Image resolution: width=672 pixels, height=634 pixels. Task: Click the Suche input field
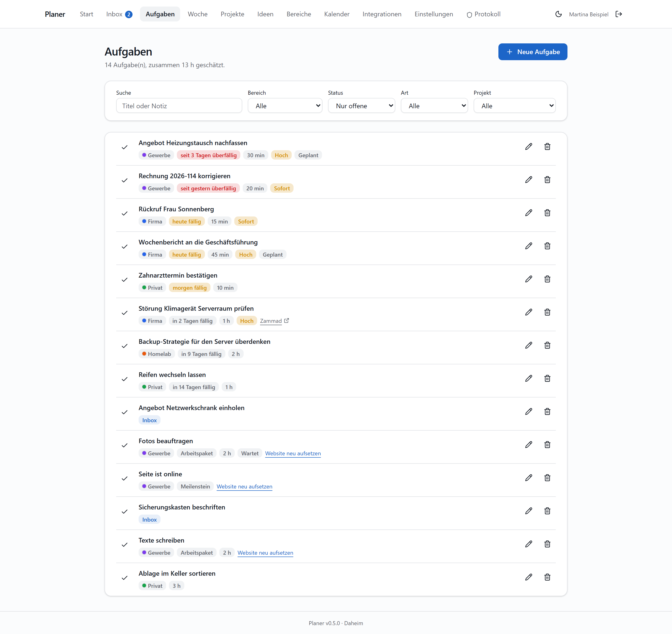pyautogui.click(x=179, y=106)
